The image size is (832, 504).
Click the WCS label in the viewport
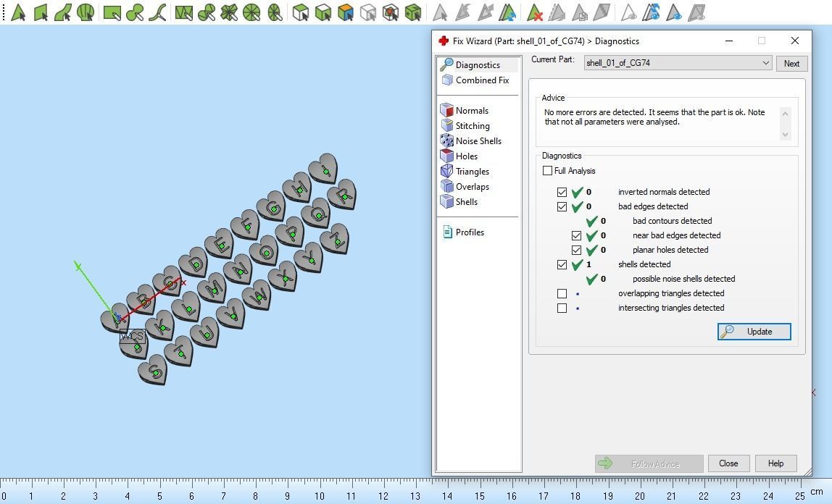(132, 336)
